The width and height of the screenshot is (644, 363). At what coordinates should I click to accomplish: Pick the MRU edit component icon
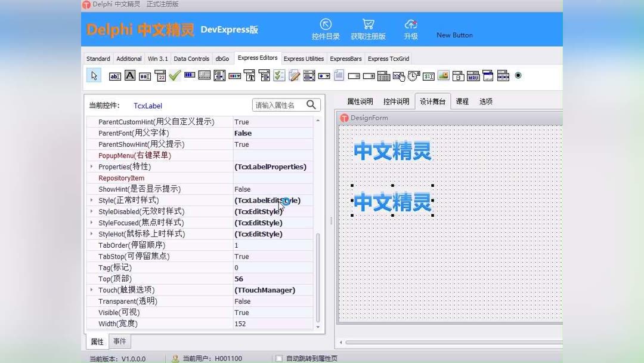point(473,76)
